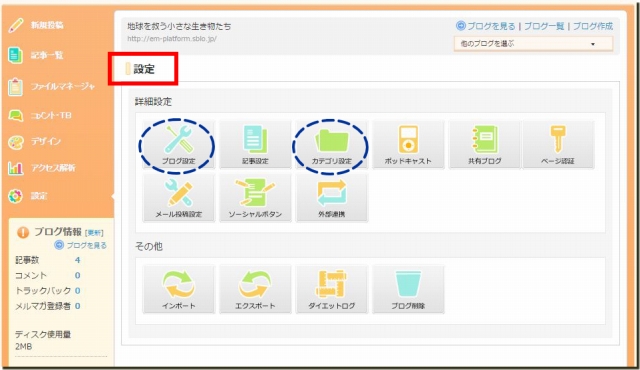640x370 pixels.
Task: Open the ポッドキャスト player icon
Action: (408, 144)
